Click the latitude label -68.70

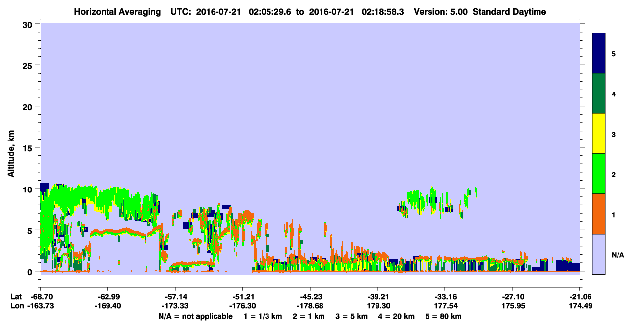[x=40, y=297]
